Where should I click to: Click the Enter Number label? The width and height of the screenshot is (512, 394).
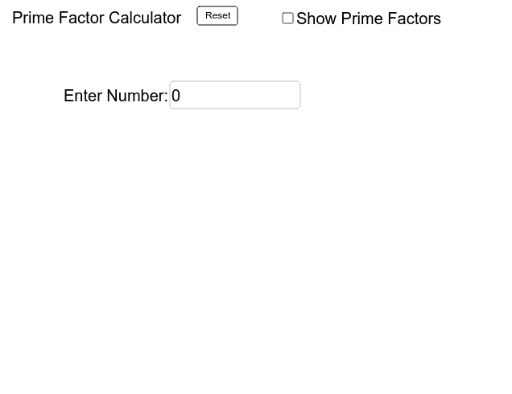[x=116, y=96]
